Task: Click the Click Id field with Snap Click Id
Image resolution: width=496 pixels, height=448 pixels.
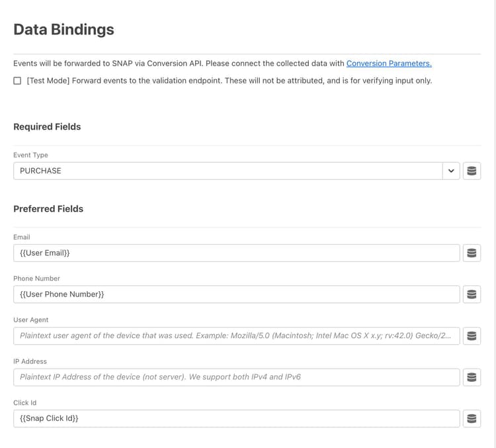Action: pos(236,418)
